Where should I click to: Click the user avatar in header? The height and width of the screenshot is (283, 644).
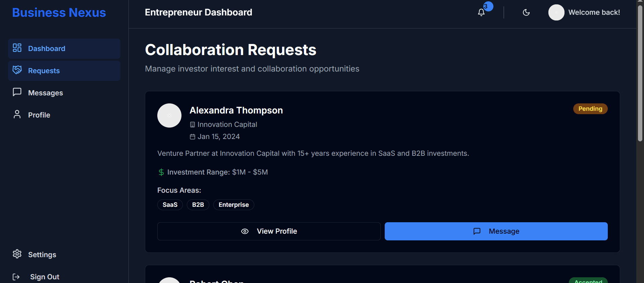[x=556, y=12]
